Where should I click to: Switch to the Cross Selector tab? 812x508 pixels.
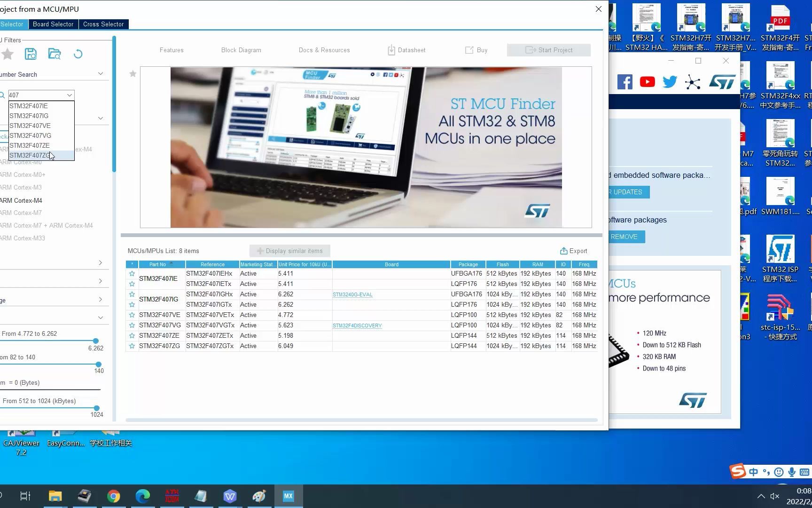point(103,24)
